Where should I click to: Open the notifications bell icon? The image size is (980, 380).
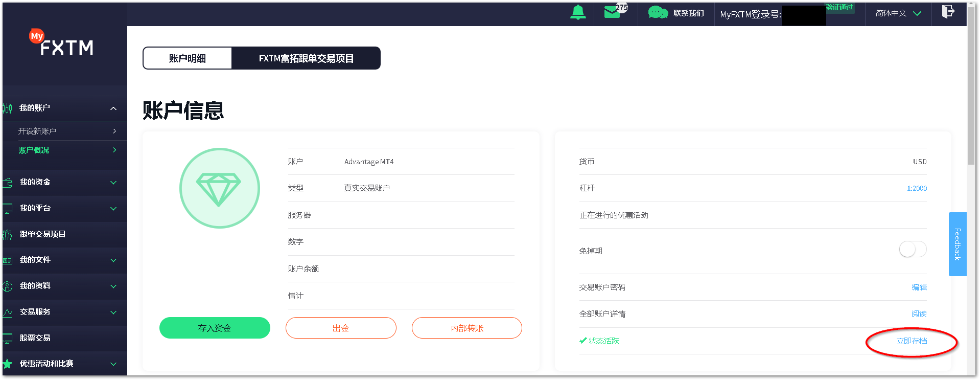click(x=578, y=12)
